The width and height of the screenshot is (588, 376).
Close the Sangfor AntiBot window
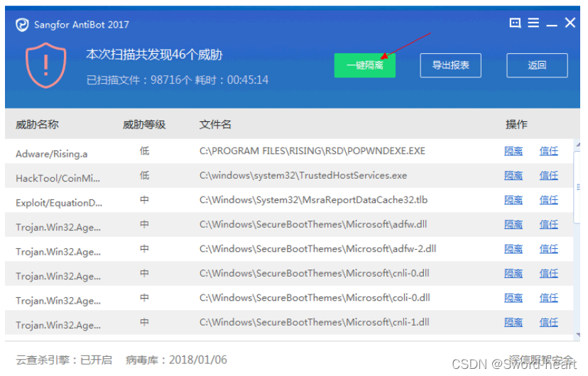[570, 23]
